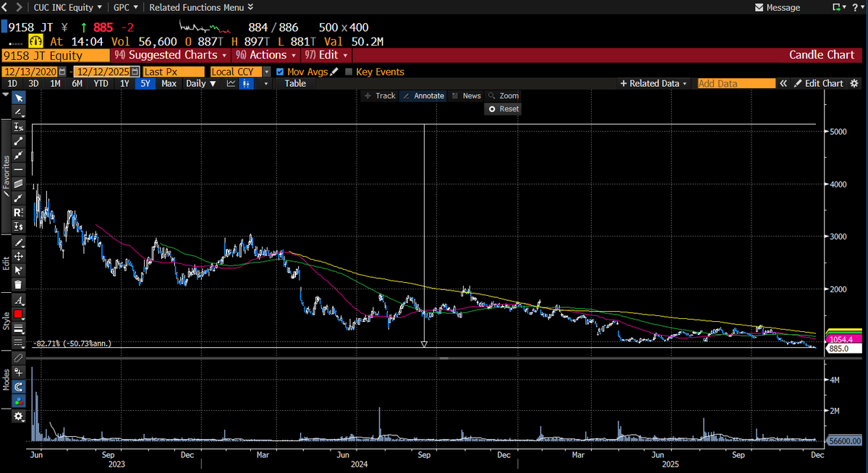Image resolution: width=868 pixels, height=473 pixels.
Task: Switch to line chart type
Action: 231,83
